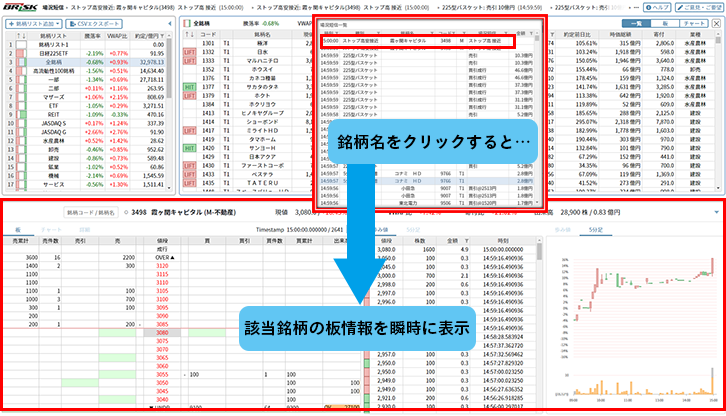Viewport: 726px width, 416px height.
Task: Click the 金額 filter icon in news popup
Action: (x=531, y=33)
